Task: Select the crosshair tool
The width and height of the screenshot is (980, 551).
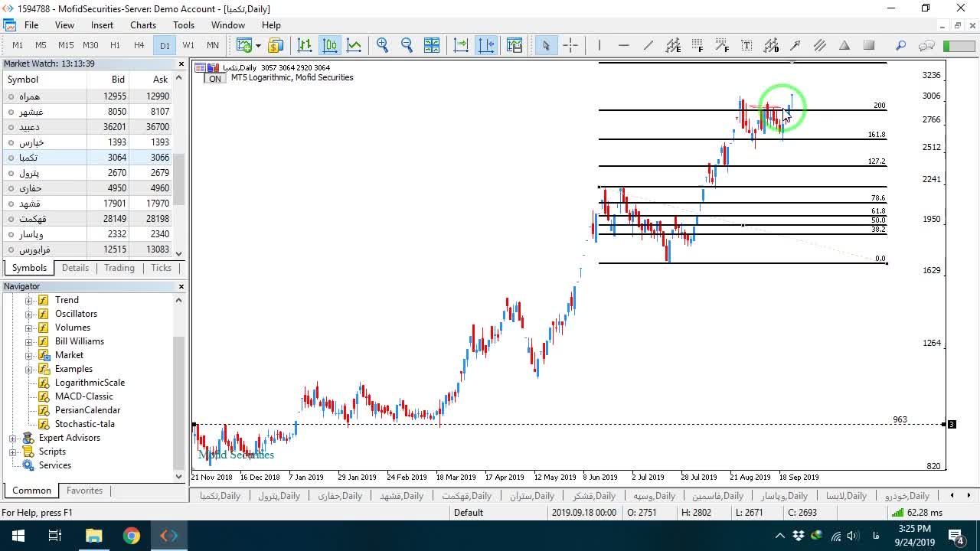Action: (x=570, y=45)
